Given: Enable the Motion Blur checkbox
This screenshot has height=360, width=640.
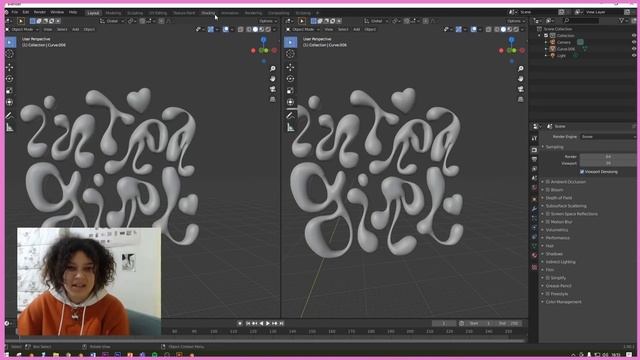Looking at the screenshot, I should [548, 222].
